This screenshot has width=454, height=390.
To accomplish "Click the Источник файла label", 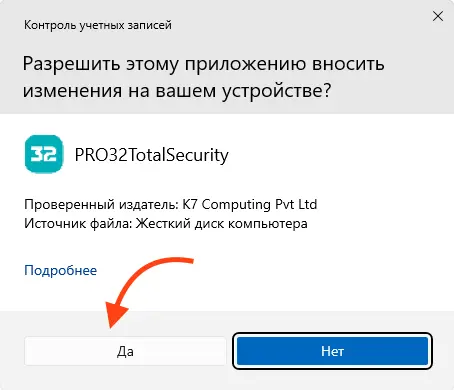I will [x=78, y=223].
